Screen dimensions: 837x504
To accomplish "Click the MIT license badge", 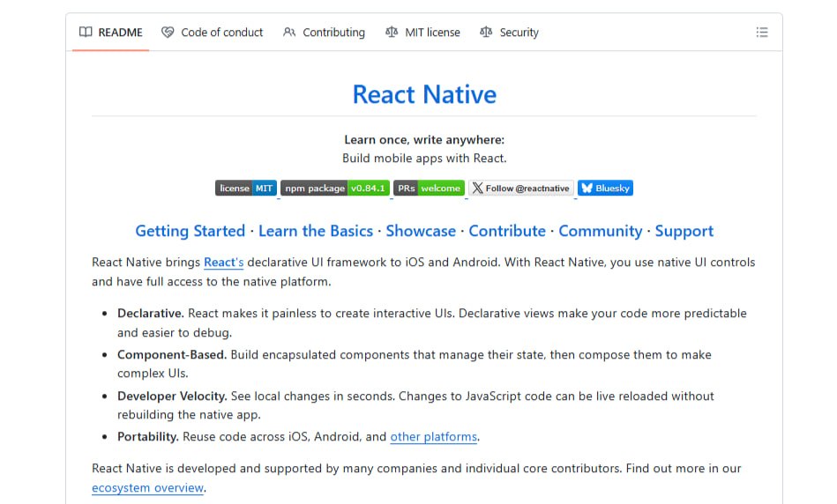I will (246, 188).
